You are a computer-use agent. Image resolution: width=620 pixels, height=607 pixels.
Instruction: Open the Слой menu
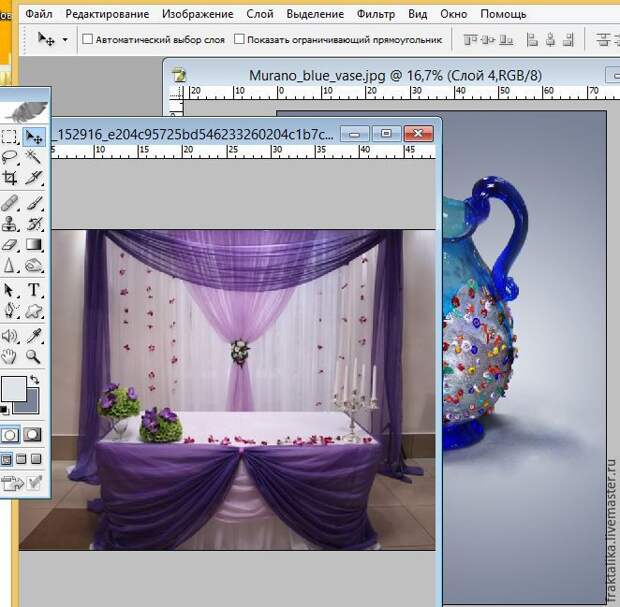[x=260, y=14]
